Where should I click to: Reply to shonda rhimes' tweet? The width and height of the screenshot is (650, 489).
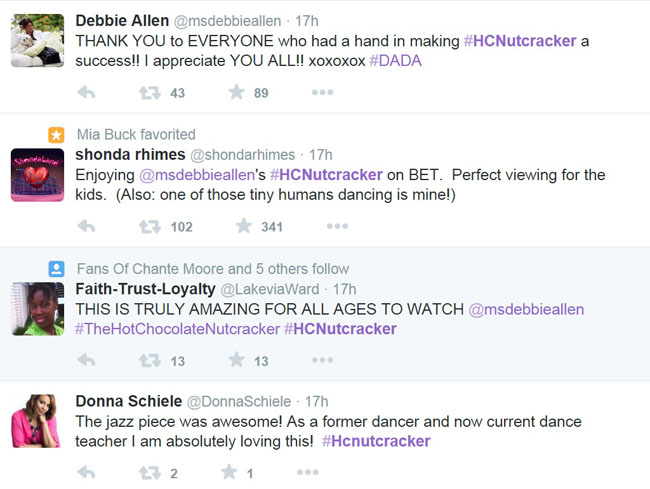(x=86, y=227)
